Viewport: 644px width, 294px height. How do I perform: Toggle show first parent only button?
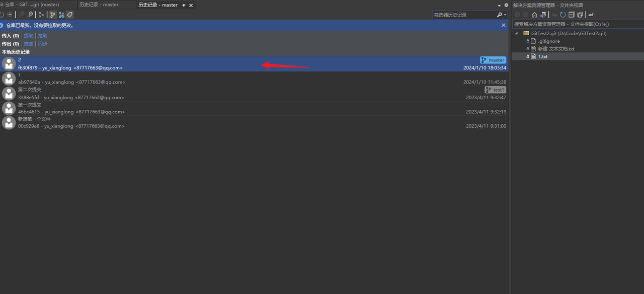(52, 15)
